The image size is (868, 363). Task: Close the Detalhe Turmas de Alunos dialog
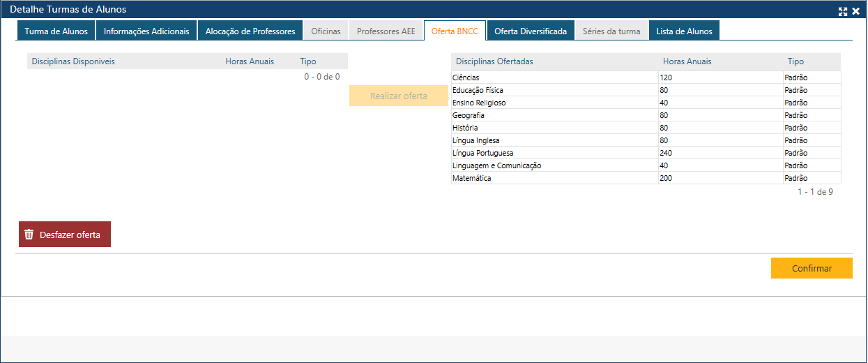click(x=855, y=11)
